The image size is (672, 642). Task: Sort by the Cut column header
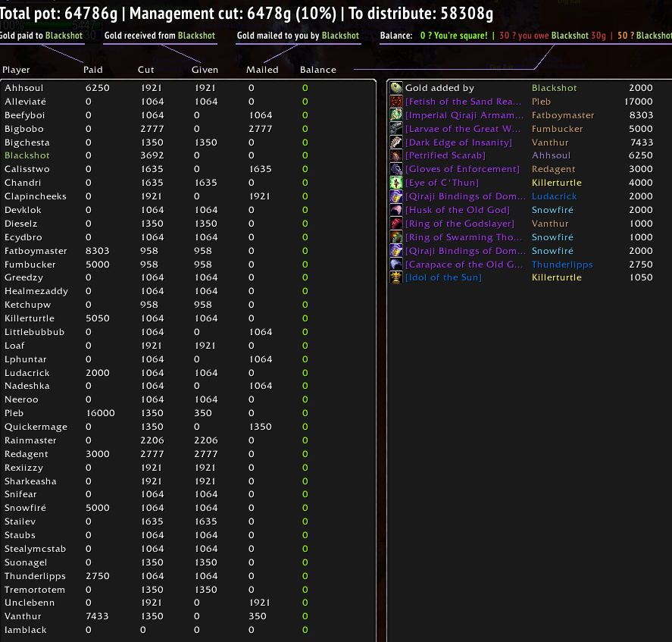point(145,70)
